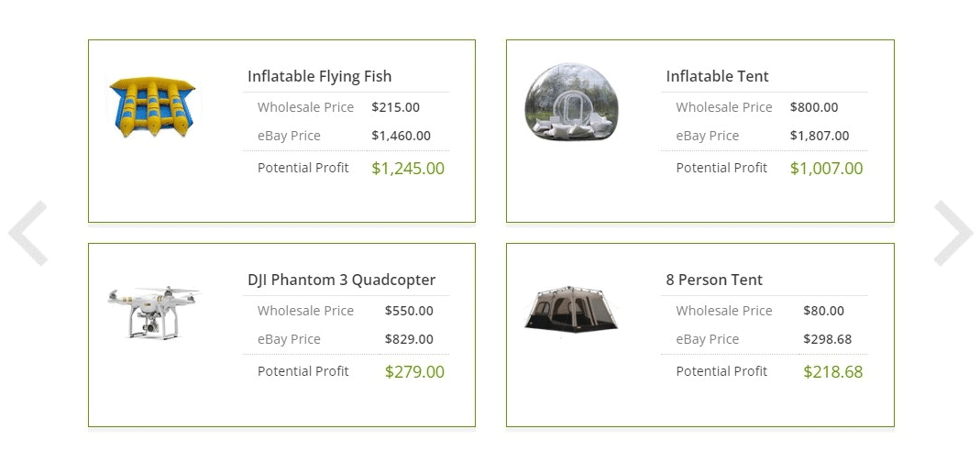This screenshot has width=980, height=462.
Task: Select the DJI Phantom 3 Quadcopter title
Action: [x=341, y=280]
